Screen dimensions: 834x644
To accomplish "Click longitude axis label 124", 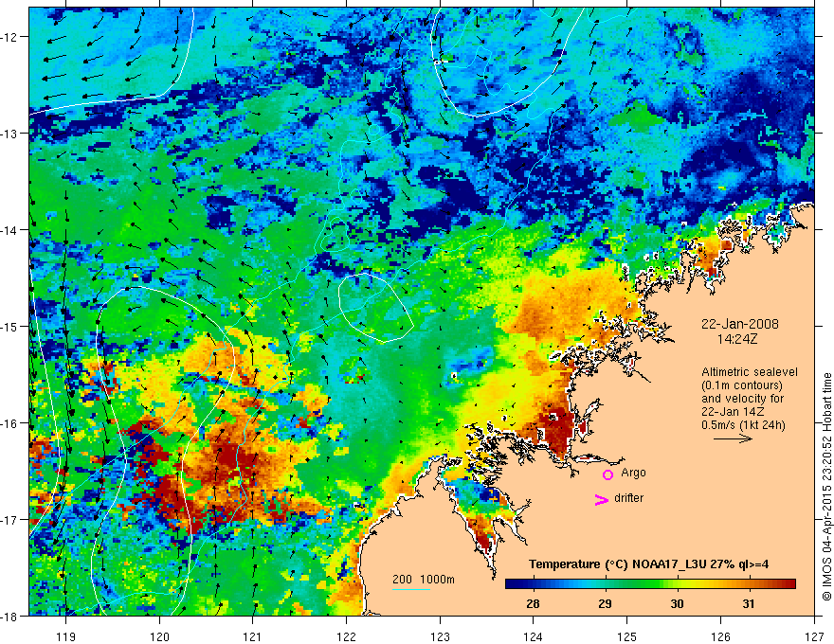I will (x=534, y=636).
